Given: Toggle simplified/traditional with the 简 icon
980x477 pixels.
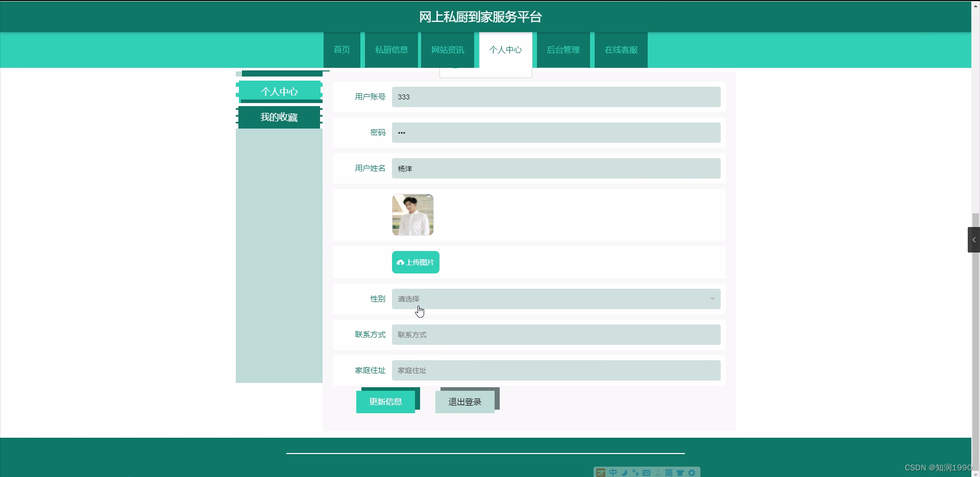Looking at the screenshot, I should pyautogui.click(x=669, y=473).
